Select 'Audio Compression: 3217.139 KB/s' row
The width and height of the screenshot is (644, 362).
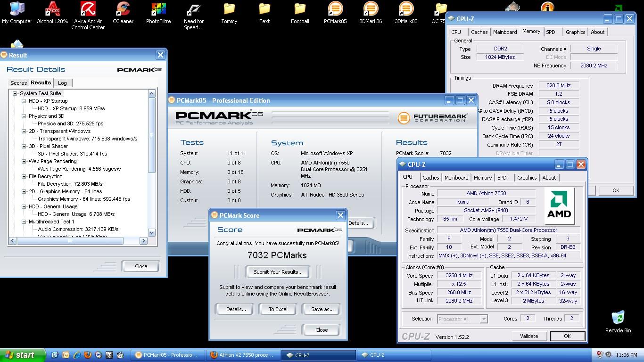click(x=78, y=229)
